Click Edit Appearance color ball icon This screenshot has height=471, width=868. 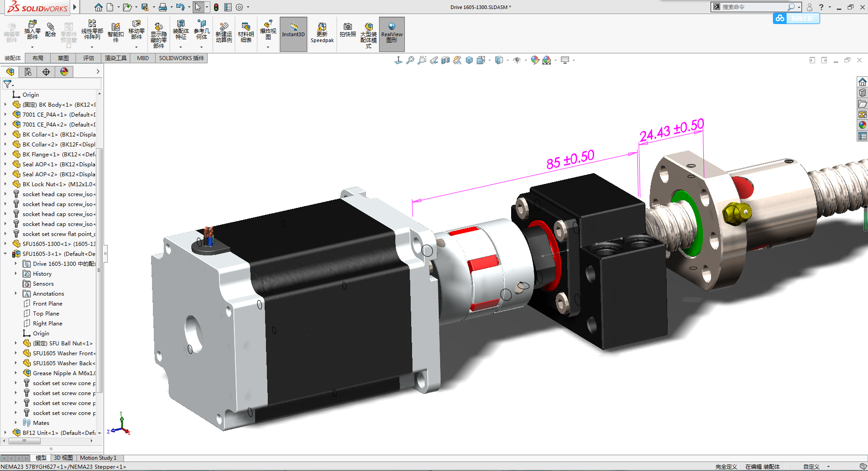click(x=535, y=60)
